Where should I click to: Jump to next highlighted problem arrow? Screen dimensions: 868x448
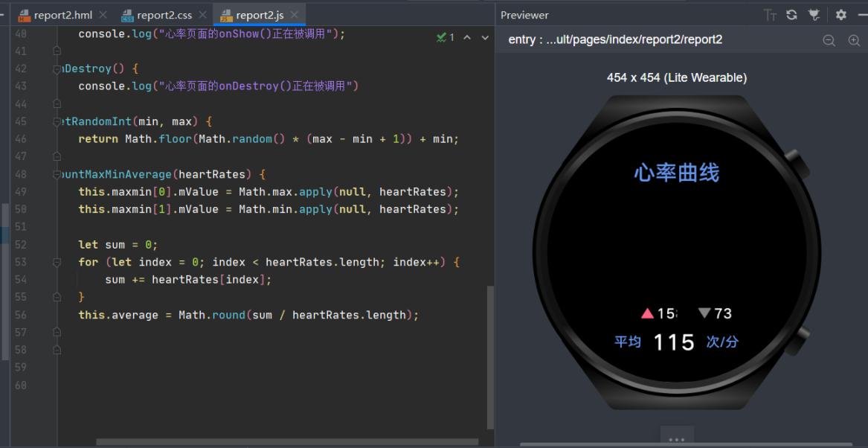click(485, 37)
